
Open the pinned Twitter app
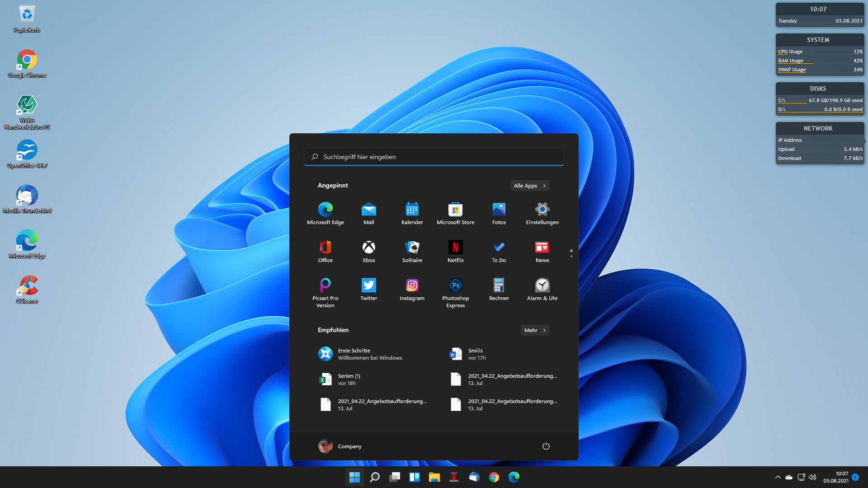[369, 289]
